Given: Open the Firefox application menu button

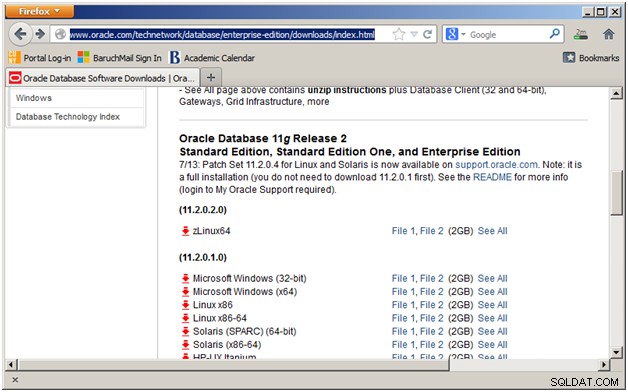Looking at the screenshot, I should (x=39, y=11).
